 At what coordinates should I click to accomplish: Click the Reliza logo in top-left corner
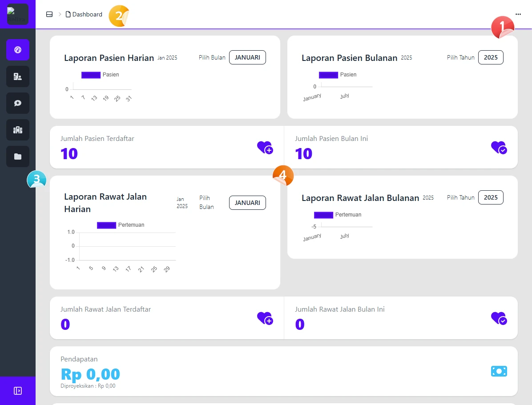[x=18, y=14]
